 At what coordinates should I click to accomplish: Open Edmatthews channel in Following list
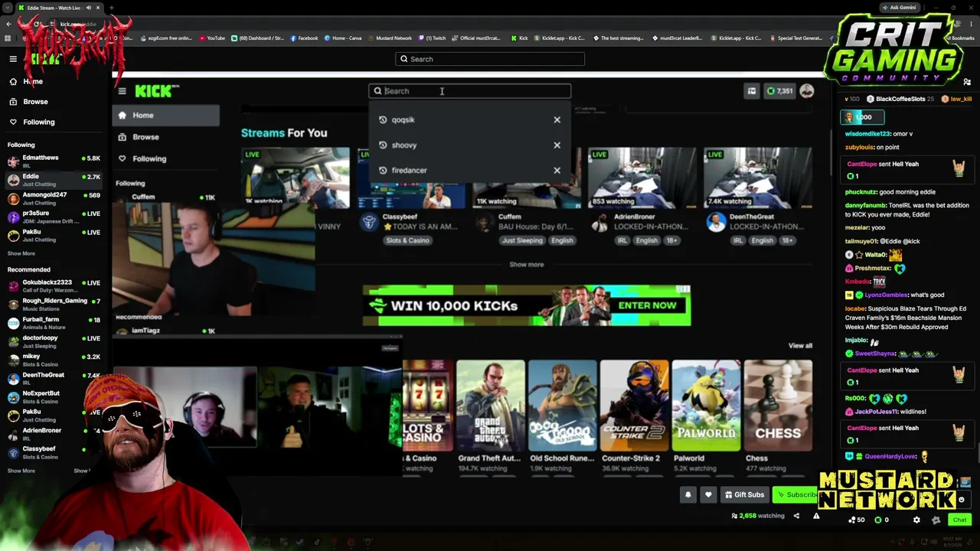pyautogui.click(x=54, y=161)
